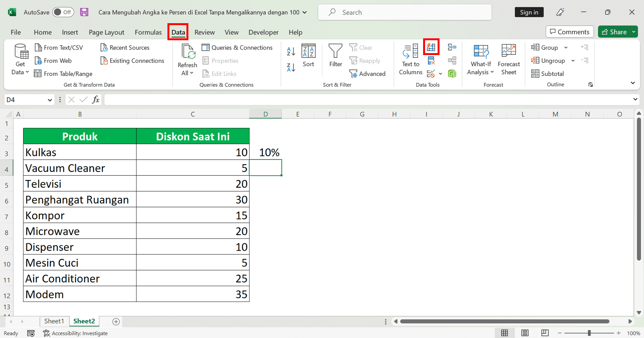The height and width of the screenshot is (338, 644).
Task: Click the Share button
Action: 614,32
